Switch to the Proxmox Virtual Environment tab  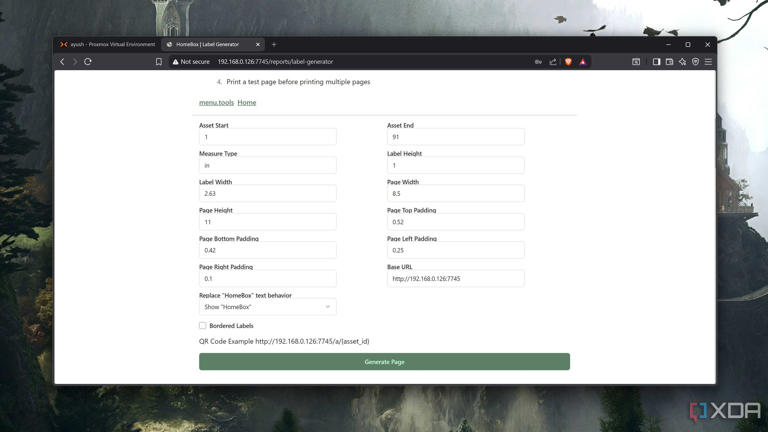click(x=107, y=45)
